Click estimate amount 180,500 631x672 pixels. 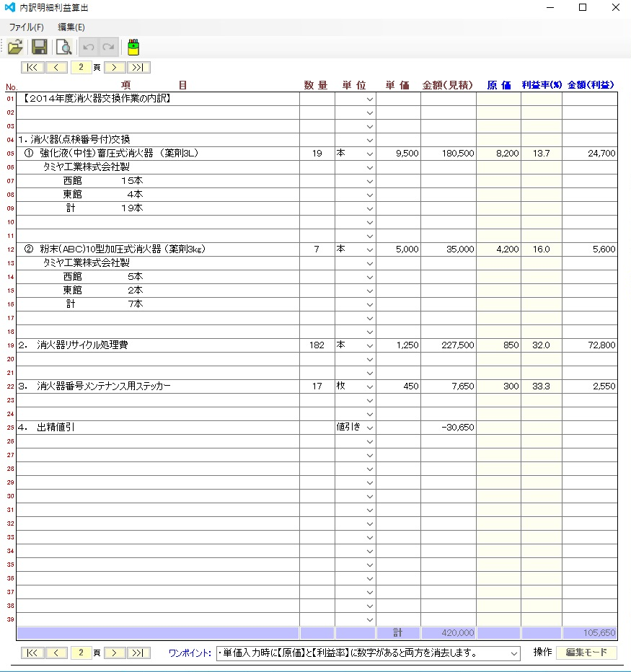[x=449, y=154]
